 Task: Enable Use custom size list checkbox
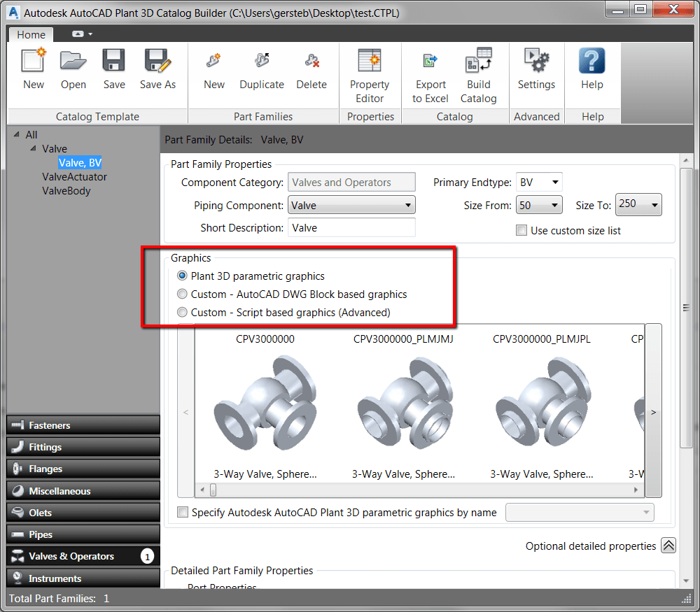point(521,230)
